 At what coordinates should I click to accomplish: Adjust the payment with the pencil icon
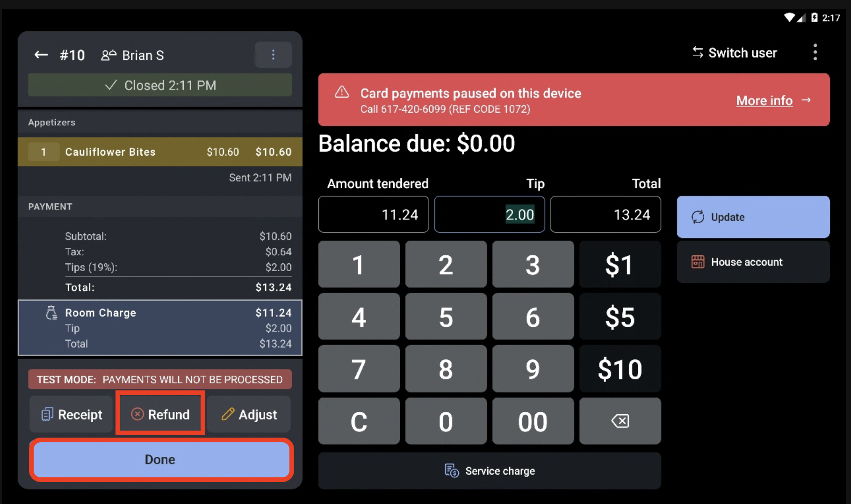tap(249, 414)
